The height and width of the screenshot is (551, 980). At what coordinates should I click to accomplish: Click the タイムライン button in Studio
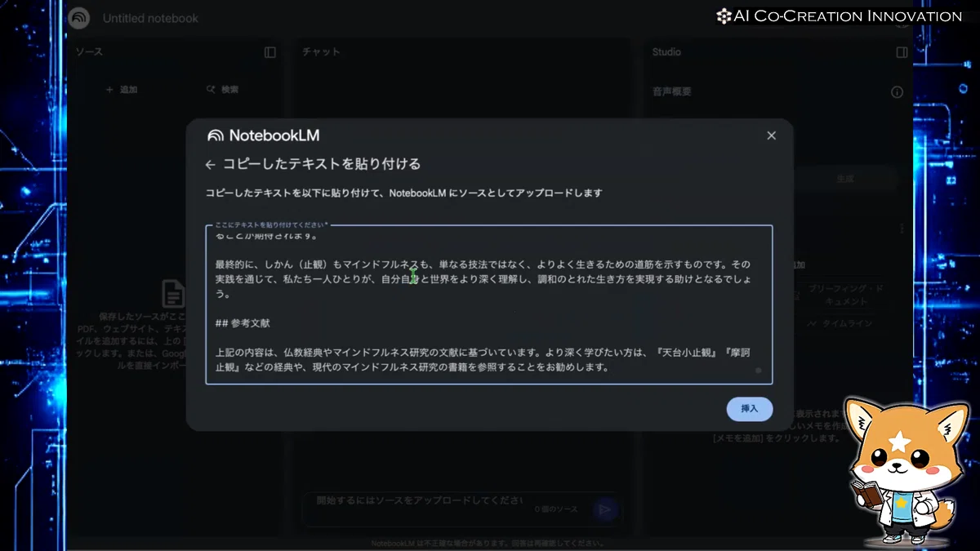pyautogui.click(x=840, y=324)
